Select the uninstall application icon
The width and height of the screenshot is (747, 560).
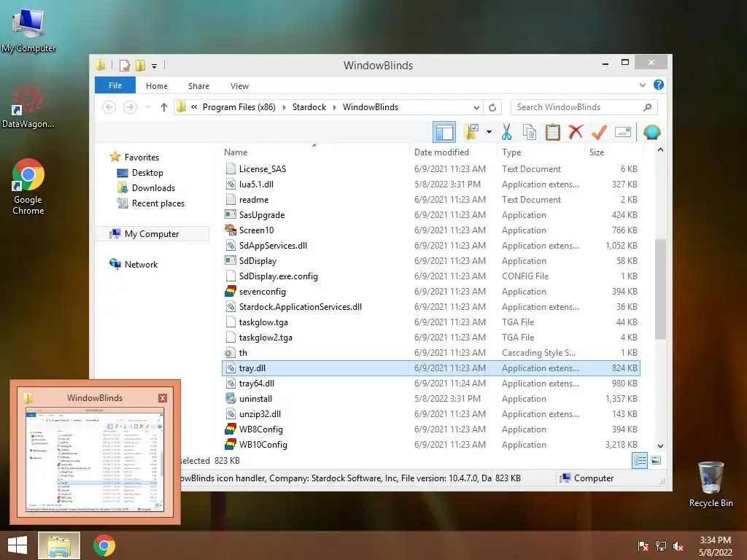(x=231, y=399)
